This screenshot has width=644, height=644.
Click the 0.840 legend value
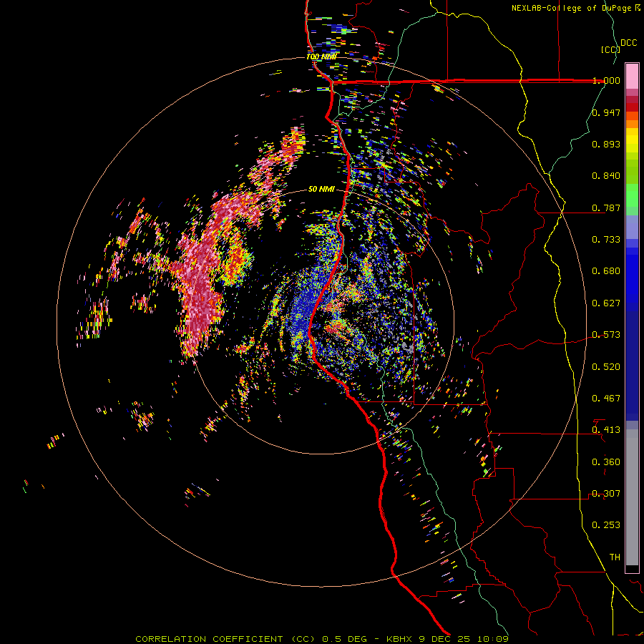point(606,176)
